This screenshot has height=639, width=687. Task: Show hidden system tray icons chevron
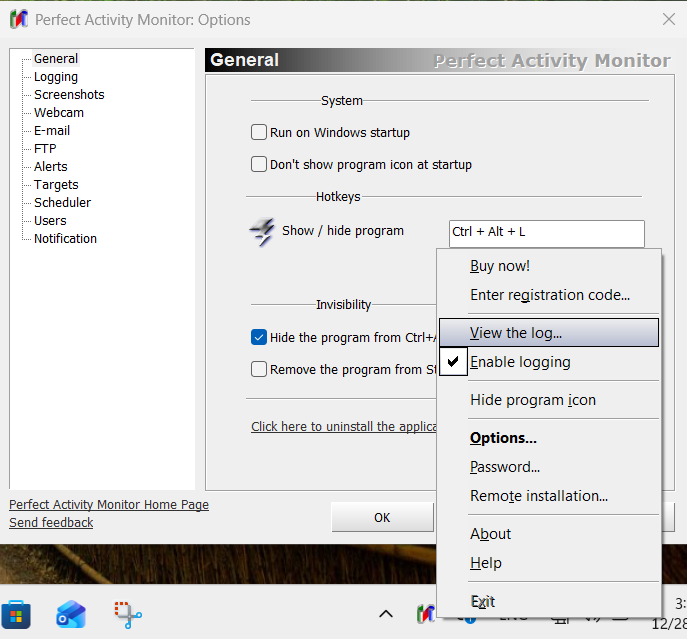point(385,613)
